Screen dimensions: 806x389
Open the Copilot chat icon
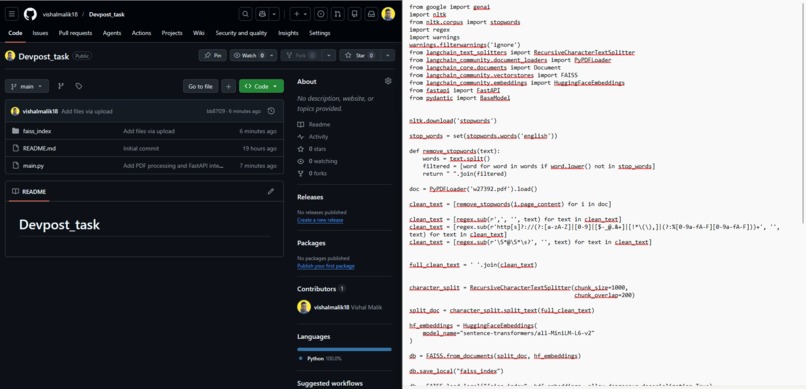[263, 14]
